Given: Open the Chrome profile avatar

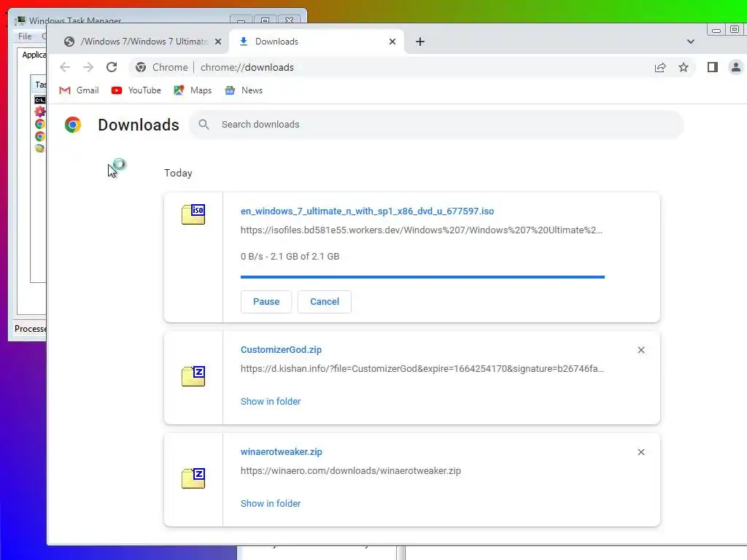Looking at the screenshot, I should click(x=735, y=67).
